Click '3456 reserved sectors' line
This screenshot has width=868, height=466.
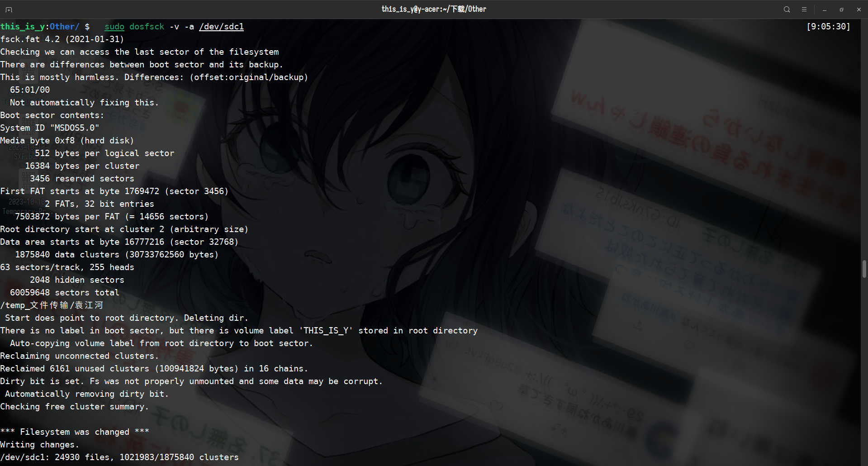[x=82, y=179]
